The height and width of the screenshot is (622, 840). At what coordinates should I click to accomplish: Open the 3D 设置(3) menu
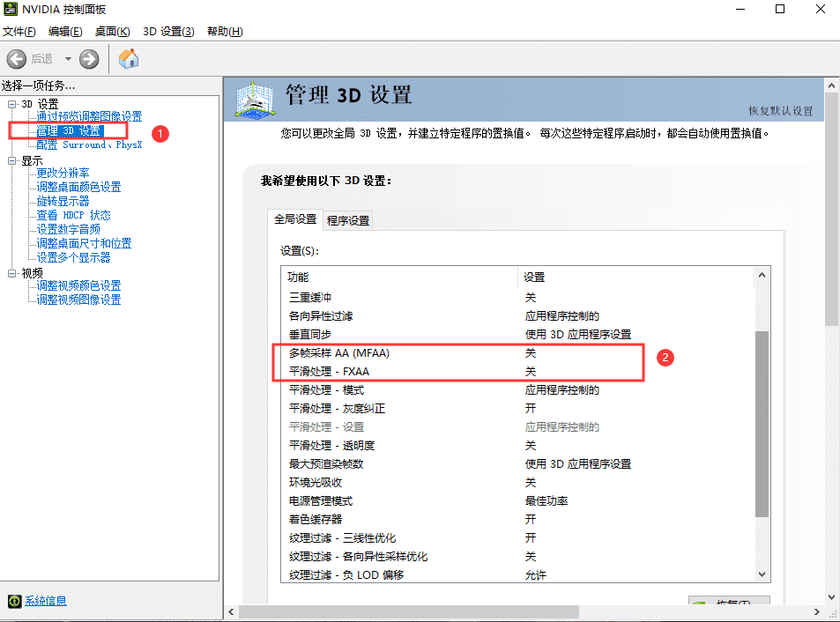pyautogui.click(x=168, y=32)
